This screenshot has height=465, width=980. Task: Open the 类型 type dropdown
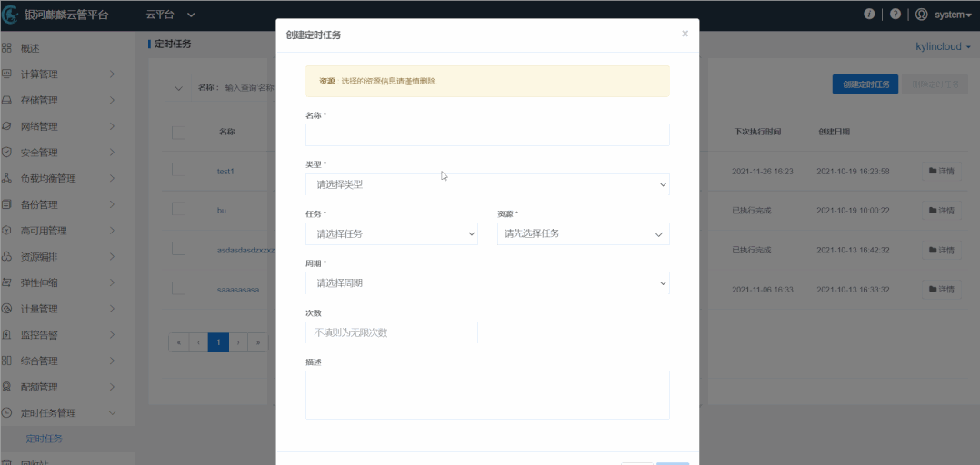[x=487, y=184]
